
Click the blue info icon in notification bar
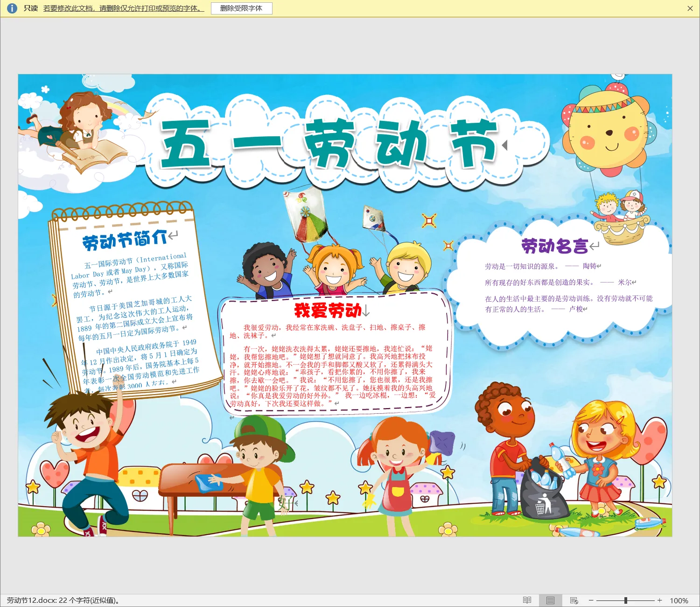12,8
